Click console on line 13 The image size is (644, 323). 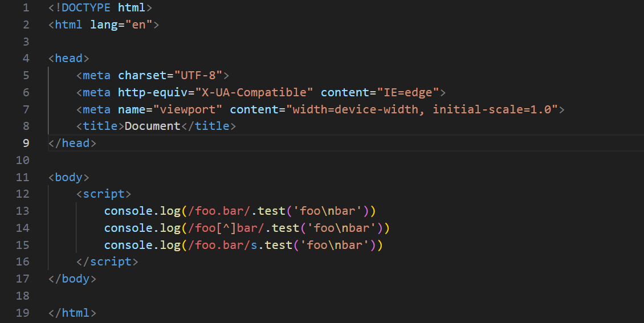tap(129, 211)
